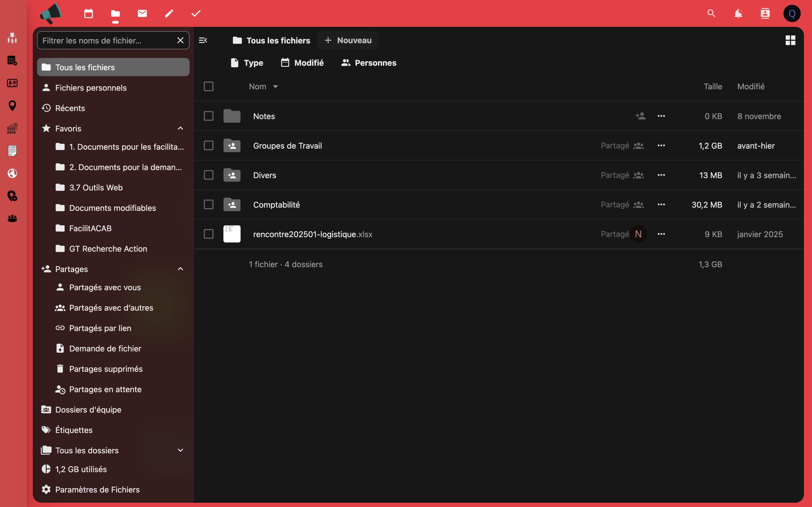Tick the Notes folder checkbox
Viewport: 812px width, 507px height.
tap(208, 116)
